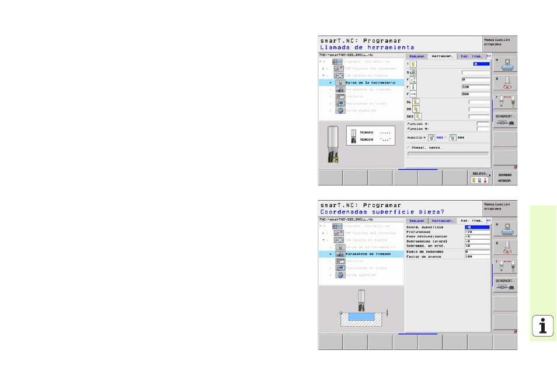Click the M spindle softkey icon in top screen

[x=505, y=62]
